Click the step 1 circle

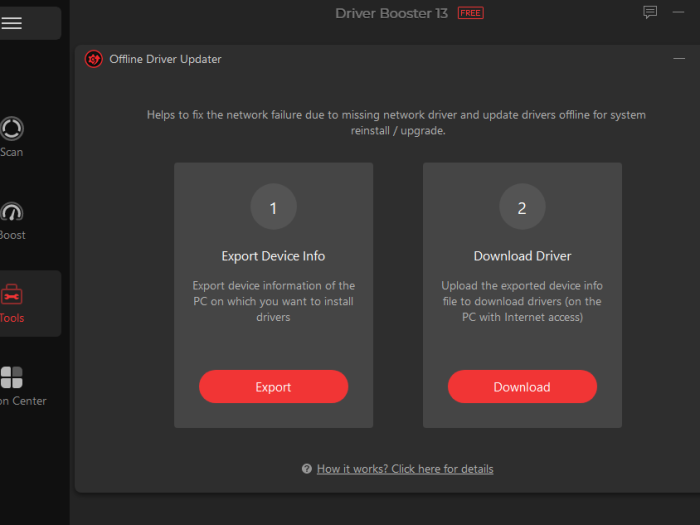[273, 207]
